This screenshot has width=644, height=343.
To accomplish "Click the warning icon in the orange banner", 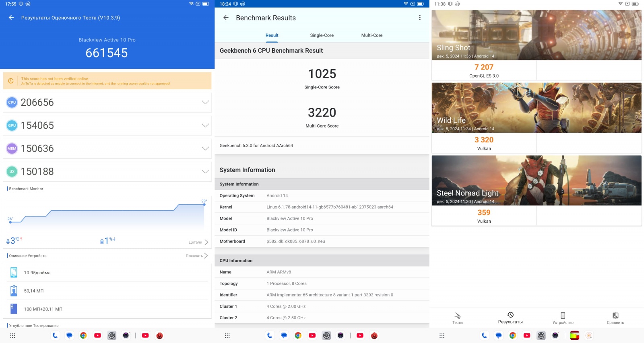I will pos(11,81).
